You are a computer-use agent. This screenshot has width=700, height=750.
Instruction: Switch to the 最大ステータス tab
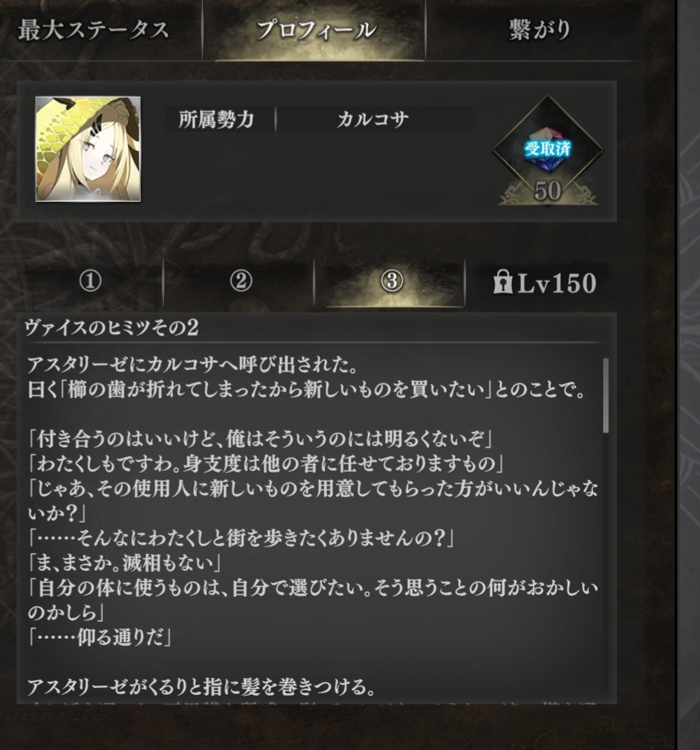coord(94,31)
